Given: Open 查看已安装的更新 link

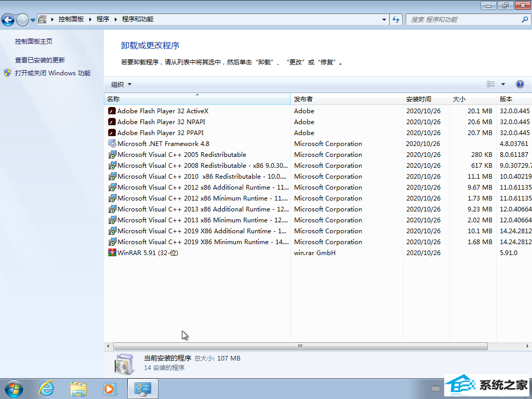Looking at the screenshot, I should click(x=39, y=60).
